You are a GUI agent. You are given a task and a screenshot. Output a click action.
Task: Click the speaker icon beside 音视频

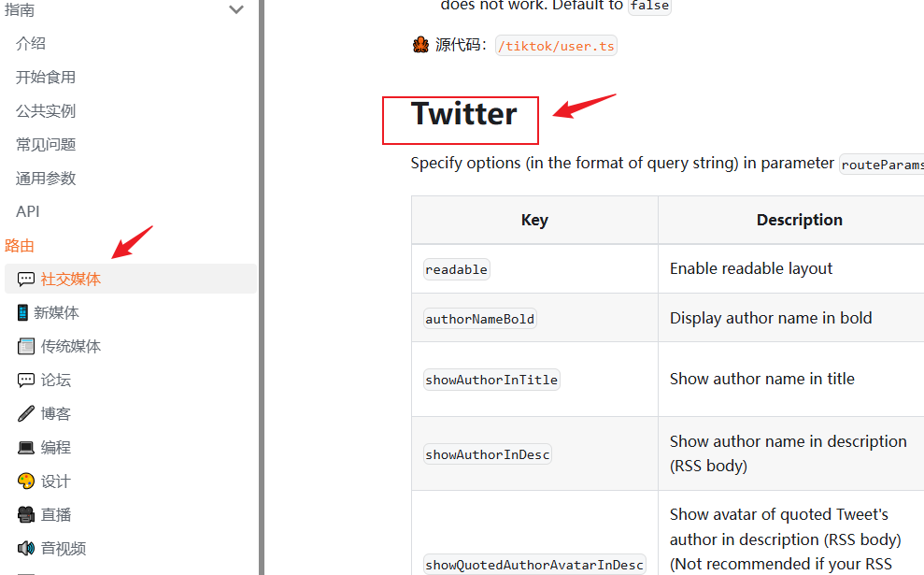click(x=26, y=549)
